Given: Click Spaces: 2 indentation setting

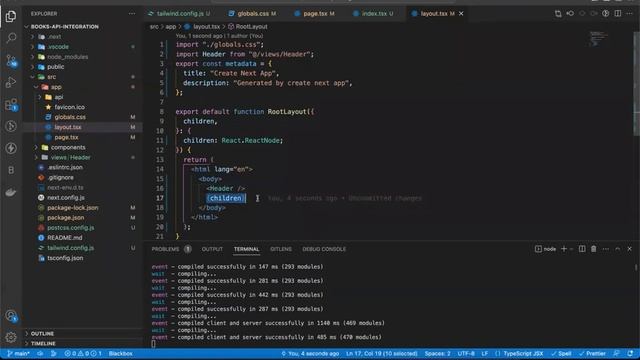Looking at the screenshot, I should (x=437, y=353).
